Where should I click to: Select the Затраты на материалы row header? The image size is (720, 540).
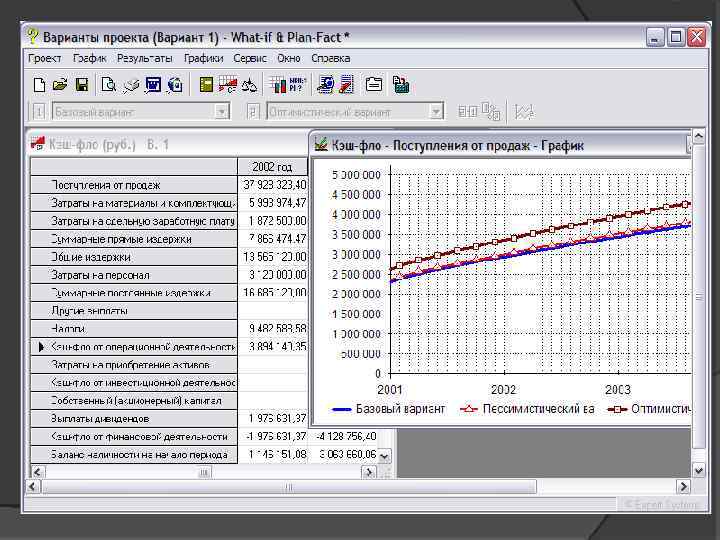(x=134, y=202)
